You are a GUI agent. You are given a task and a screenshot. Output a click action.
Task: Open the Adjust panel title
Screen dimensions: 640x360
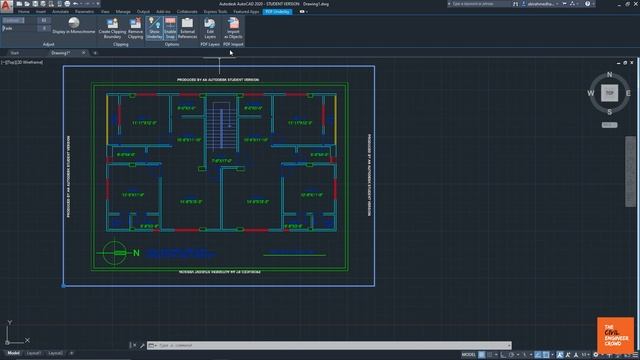coord(49,44)
